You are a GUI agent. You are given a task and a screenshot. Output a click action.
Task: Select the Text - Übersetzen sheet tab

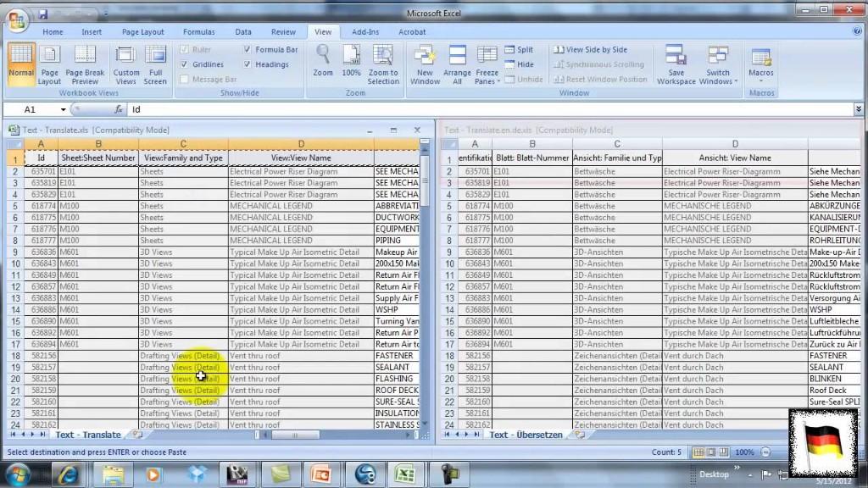pos(526,435)
